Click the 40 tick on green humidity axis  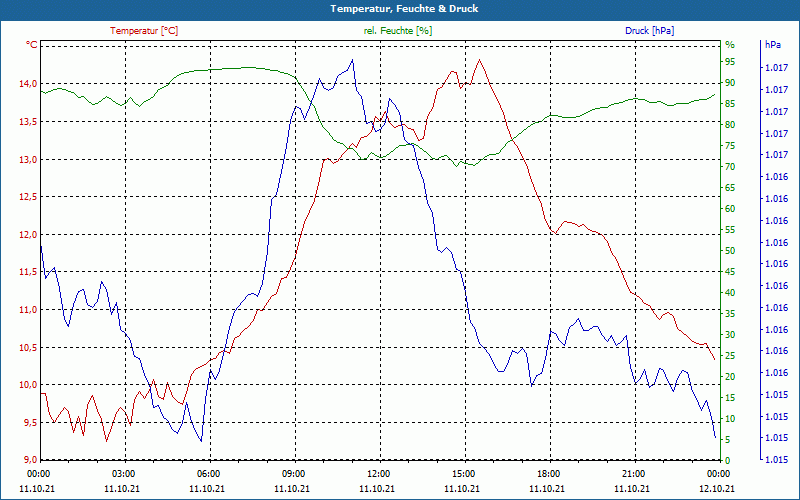click(x=730, y=293)
